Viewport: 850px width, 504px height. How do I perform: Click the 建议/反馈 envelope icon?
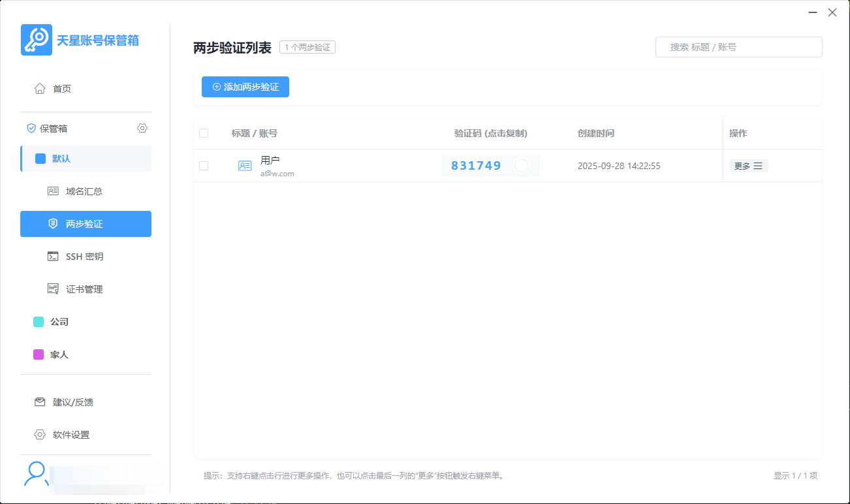pyautogui.click(x=39, y=402)
